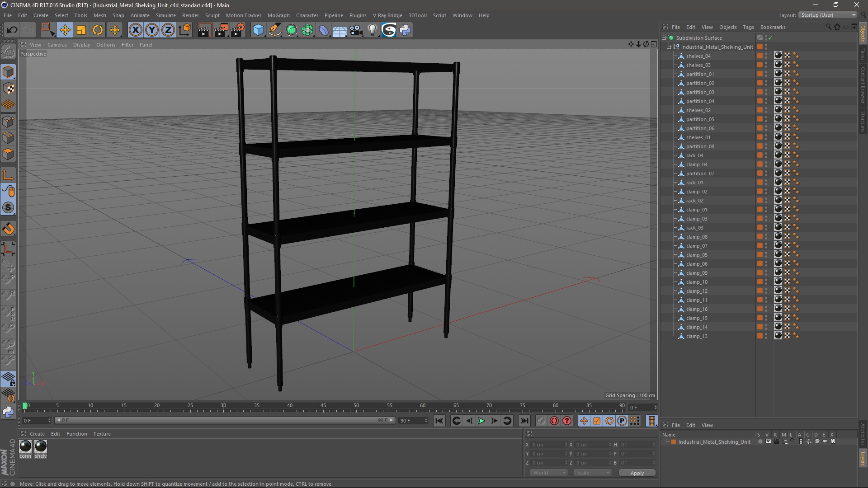Open the Sculpt menu

[212, 15]
